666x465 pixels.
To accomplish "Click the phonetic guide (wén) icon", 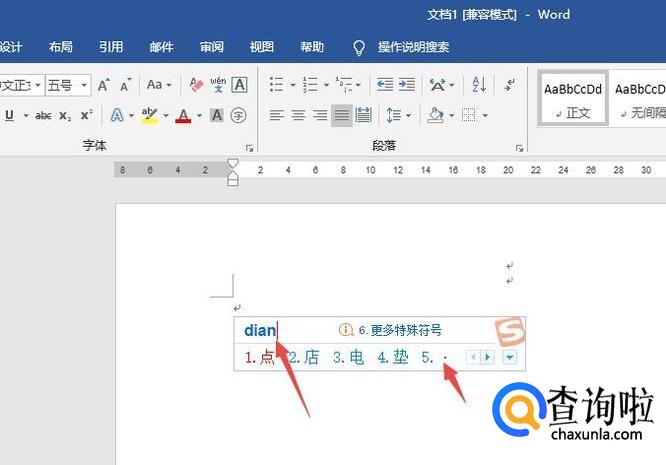I will (218, 85).
